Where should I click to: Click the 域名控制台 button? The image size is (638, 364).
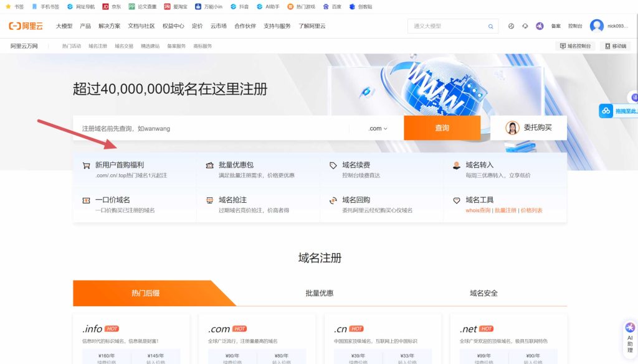tap(575, 46)
